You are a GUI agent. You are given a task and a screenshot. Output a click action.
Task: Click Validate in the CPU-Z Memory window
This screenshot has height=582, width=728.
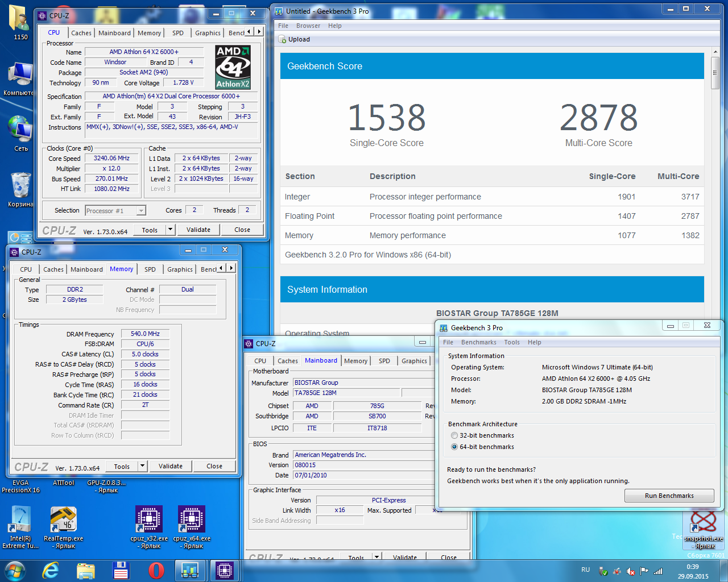click(x=171, y=466)
